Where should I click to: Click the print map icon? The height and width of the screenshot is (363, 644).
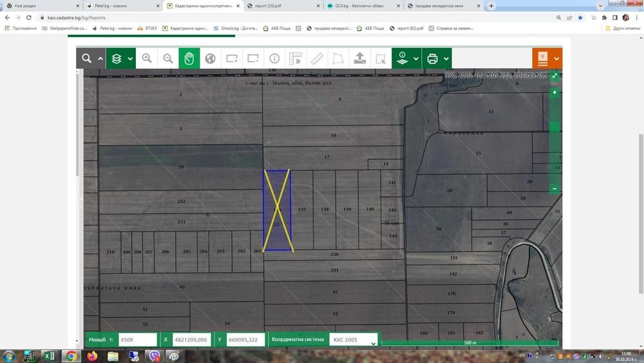point(432,59)
